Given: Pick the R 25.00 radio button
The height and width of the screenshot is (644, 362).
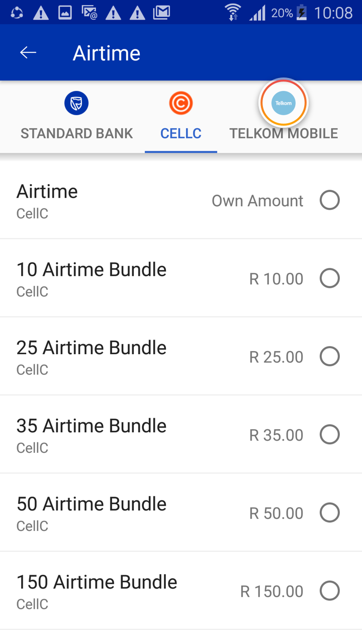Looking at the screenshot, I should (330, 357).
